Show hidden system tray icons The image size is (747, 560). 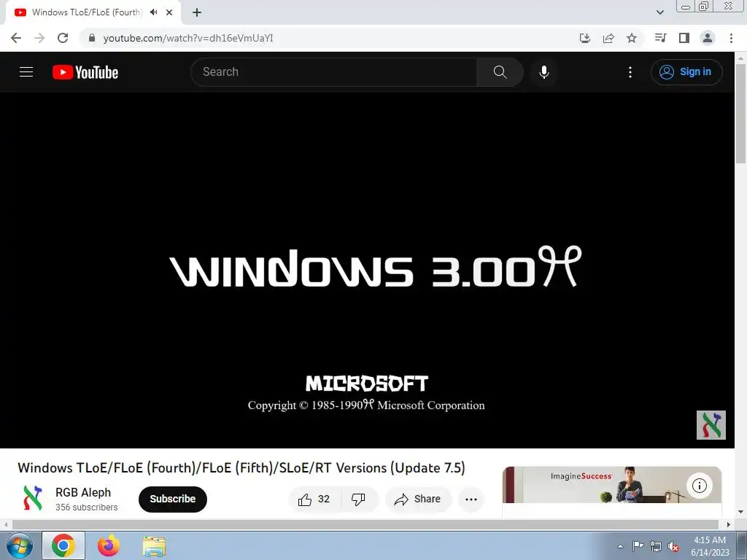[x=620, y=546]
